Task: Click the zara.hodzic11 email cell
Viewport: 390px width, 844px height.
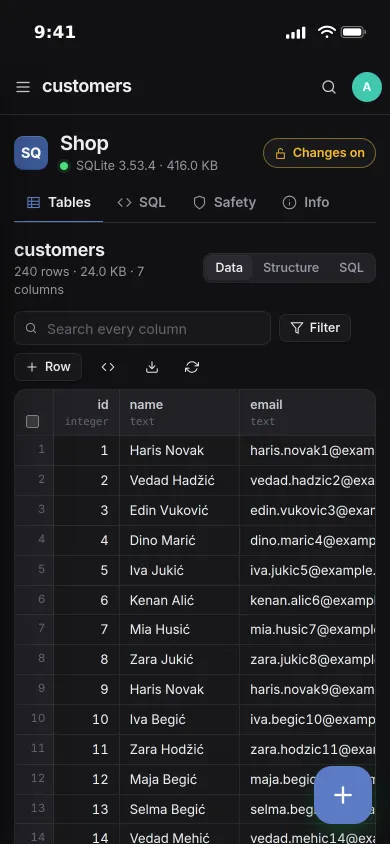Action: coord(307,749)
